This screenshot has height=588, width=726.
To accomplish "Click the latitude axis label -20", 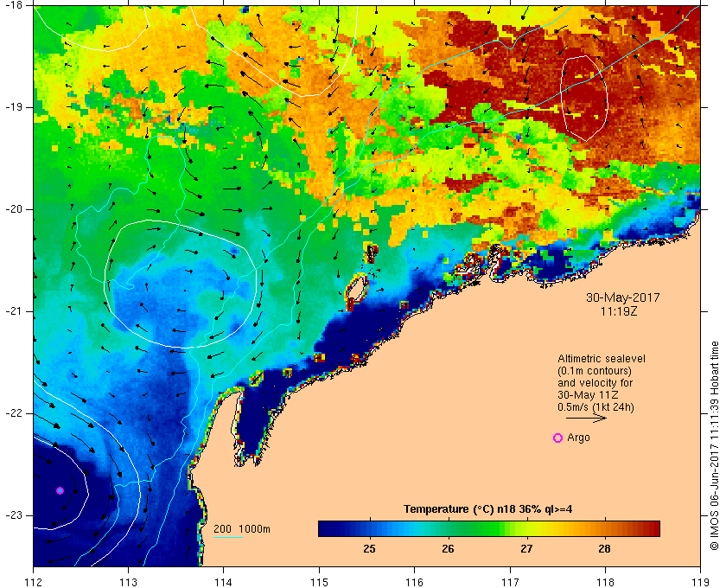I will [x=12, y=209].
